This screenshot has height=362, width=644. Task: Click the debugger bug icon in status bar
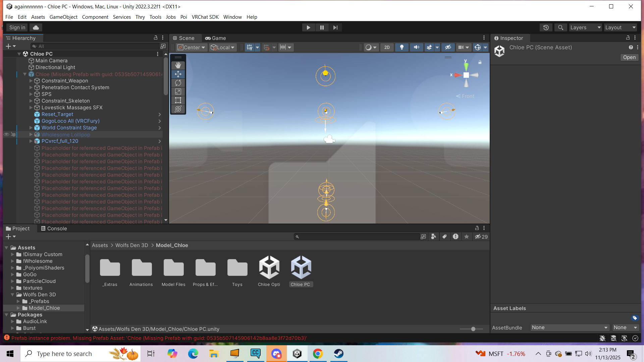(602, 338)
